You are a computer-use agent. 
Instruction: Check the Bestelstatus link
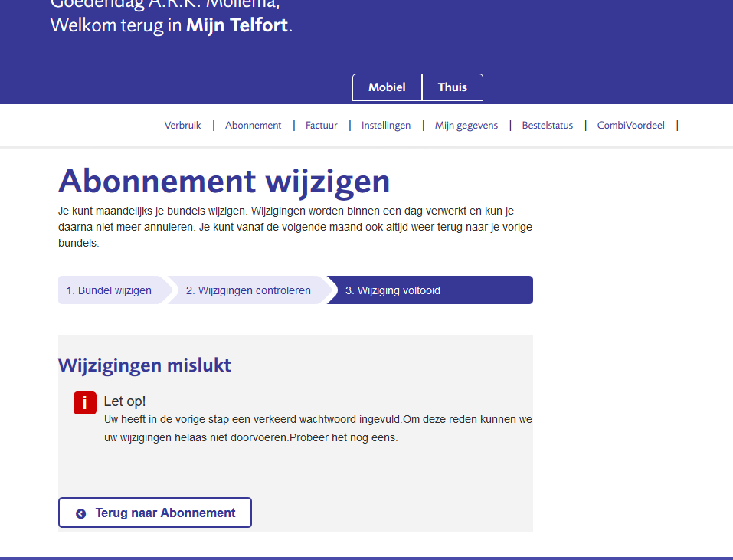pos(548,126)
